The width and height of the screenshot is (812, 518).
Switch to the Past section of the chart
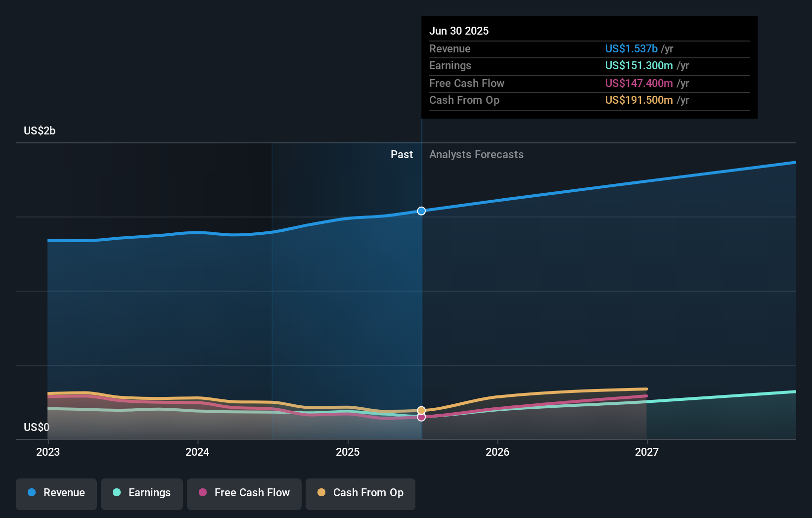pyautogui.click(x=402, y=155)
